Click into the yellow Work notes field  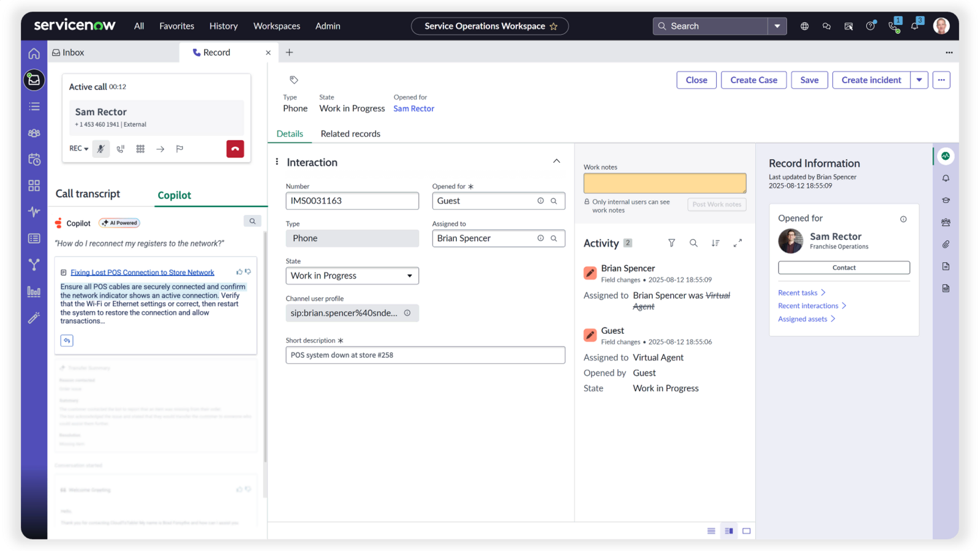click(x=664, y=183)
